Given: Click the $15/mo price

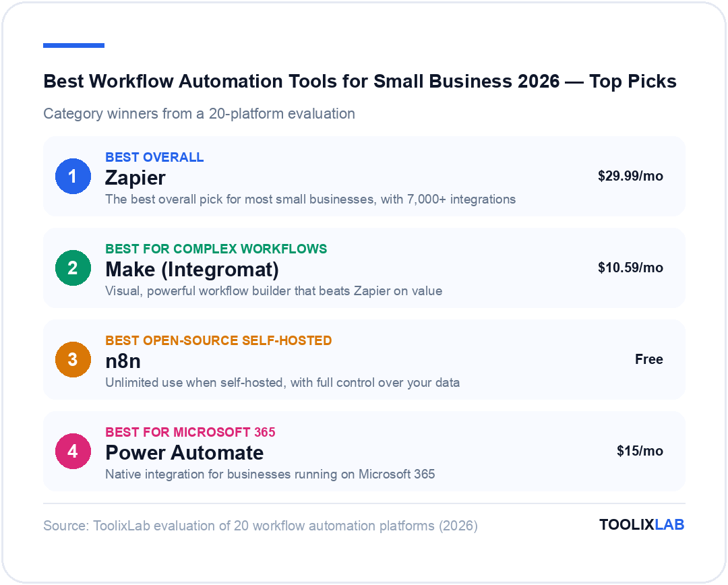Looking at the screenshot, I should pyautogui.click(x=640, y=451).
